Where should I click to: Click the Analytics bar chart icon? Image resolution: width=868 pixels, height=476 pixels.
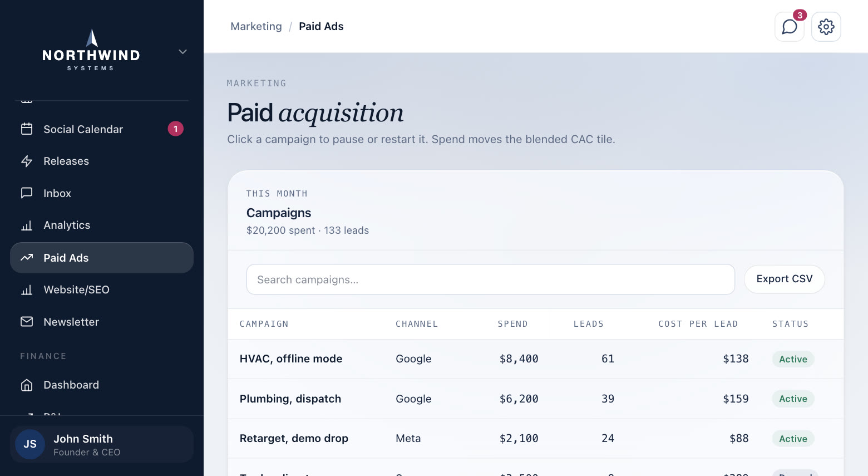pyautogui.click(x=27, y=225)
